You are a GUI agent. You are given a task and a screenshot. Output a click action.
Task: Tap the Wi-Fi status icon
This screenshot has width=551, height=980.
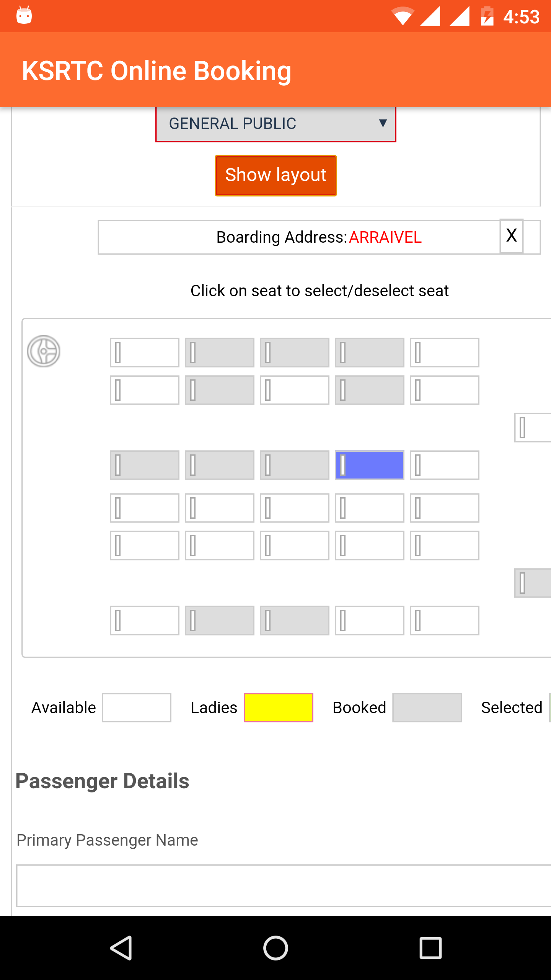[403, 16]
